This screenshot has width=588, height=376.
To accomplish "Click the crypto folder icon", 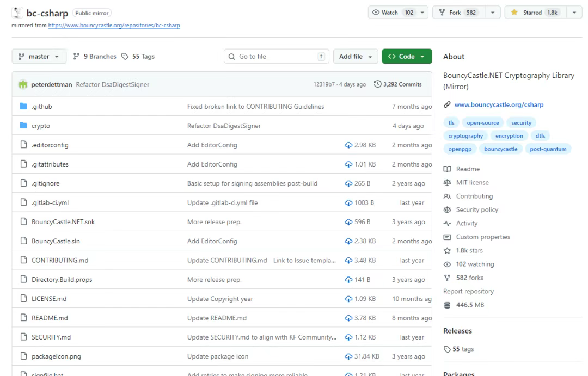I will tap(23, 126).
